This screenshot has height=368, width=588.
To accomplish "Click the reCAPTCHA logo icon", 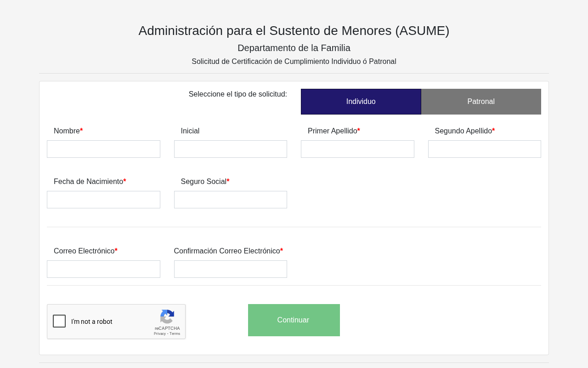I will tap(167, 316).
